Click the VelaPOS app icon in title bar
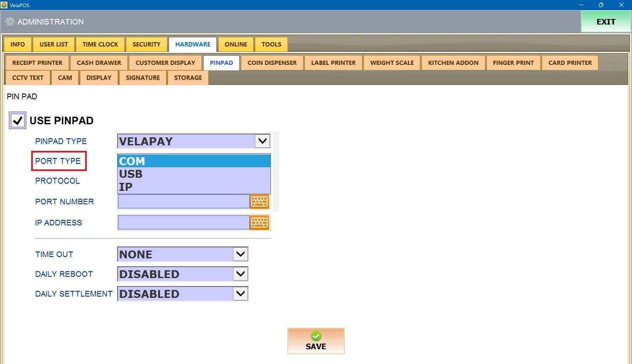This screenshot has width=632, height=364. [4, 5]
